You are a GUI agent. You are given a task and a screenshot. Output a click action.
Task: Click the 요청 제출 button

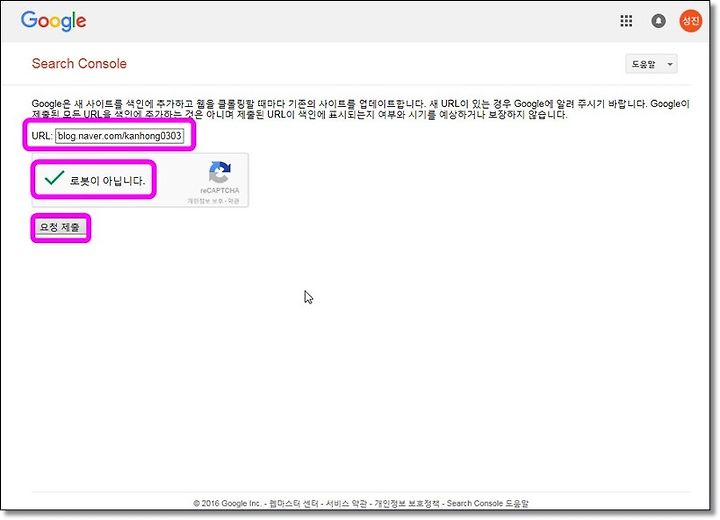[60, 227]
